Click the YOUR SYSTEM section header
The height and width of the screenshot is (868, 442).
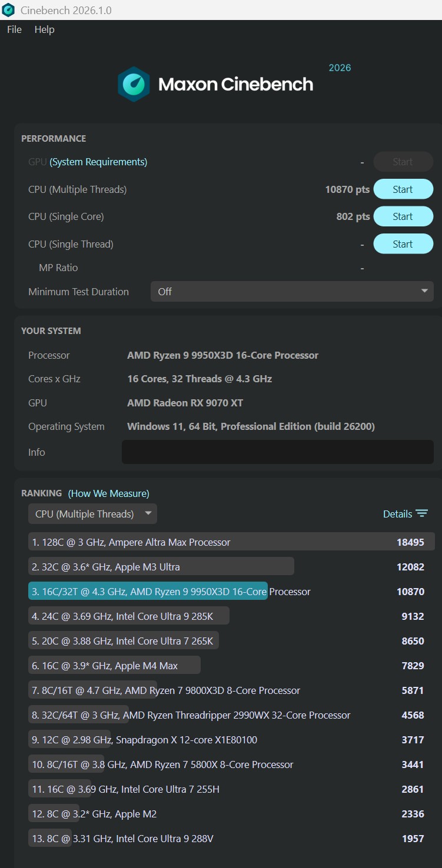[51, 330]
